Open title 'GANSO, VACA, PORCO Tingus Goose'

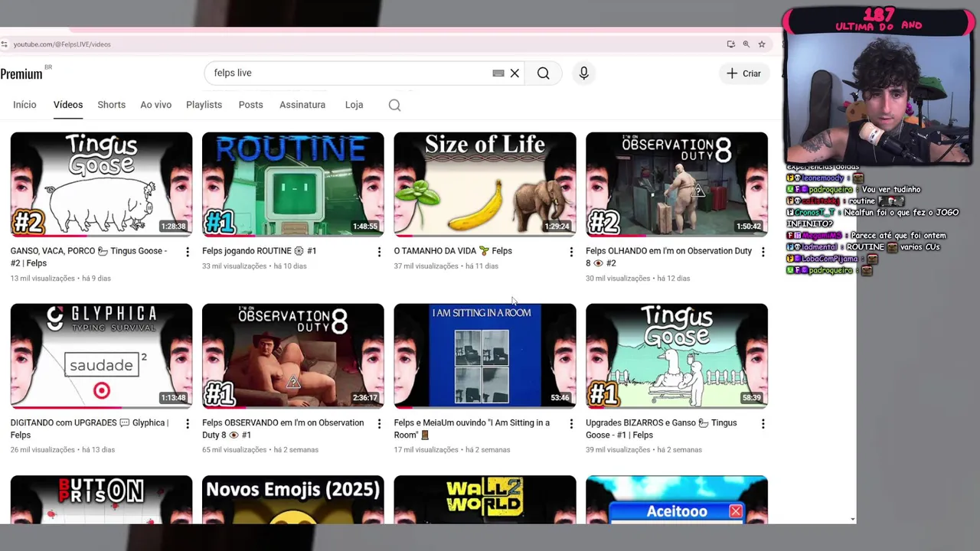click(89, 257)
